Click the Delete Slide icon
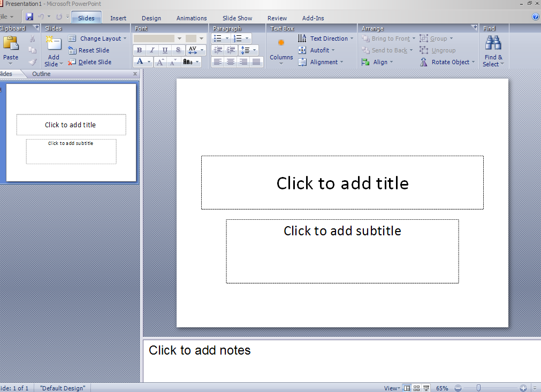The width and height of the screenshot is (541, 392). click(72, 62)
